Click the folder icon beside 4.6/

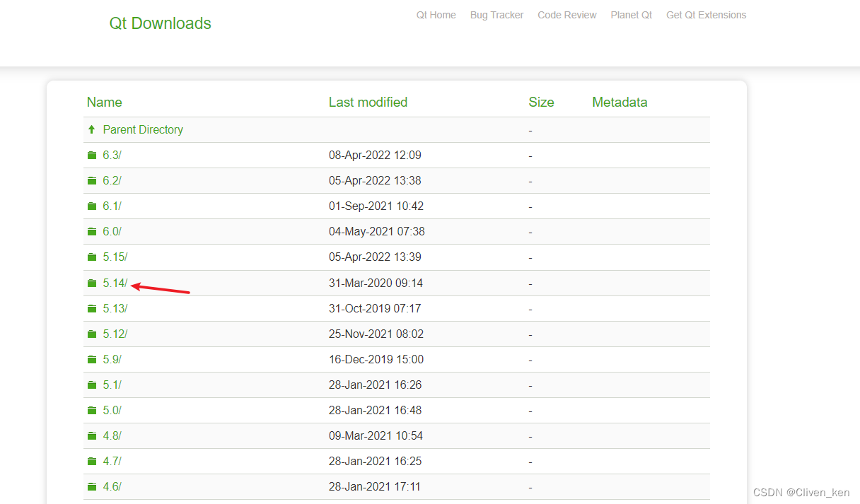[92, 486]
